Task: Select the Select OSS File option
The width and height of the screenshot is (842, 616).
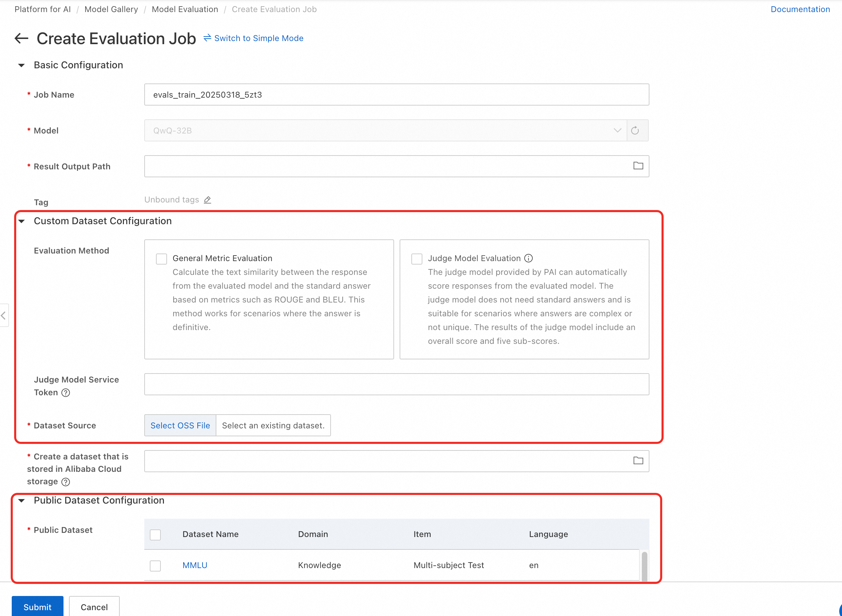Action: 180,426
